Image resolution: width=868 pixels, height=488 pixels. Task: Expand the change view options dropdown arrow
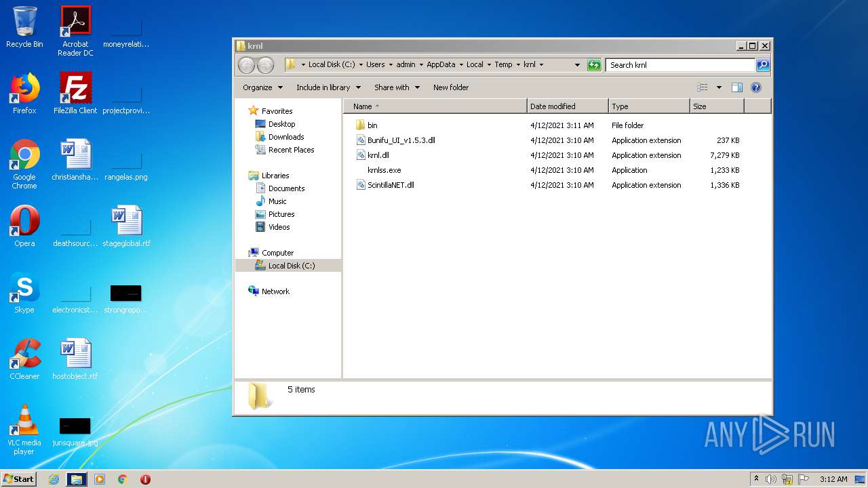(x=719, y=87)
